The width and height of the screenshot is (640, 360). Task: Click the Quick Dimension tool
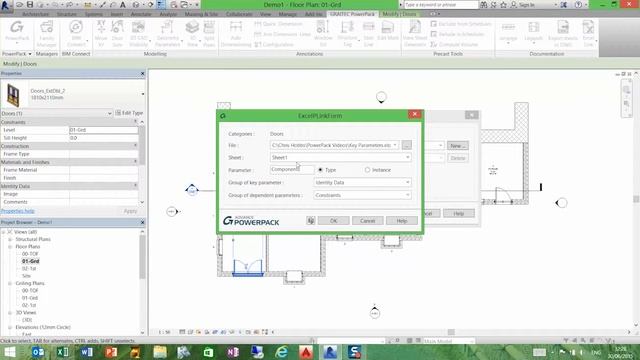[278, 24]
